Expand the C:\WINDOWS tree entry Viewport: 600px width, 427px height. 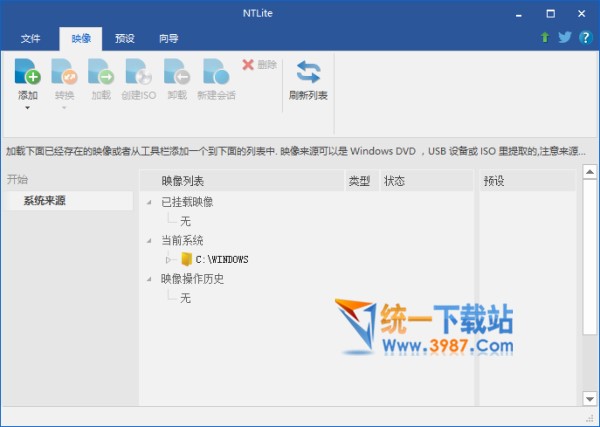(x=169, y=260)
